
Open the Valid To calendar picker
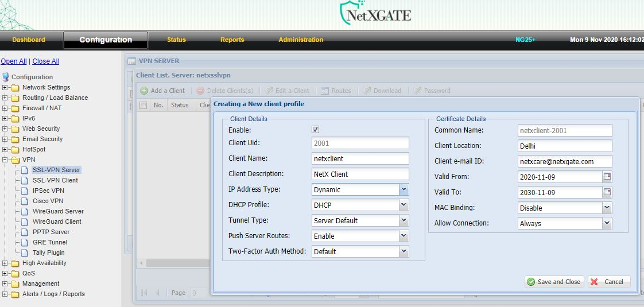(x=607, y=192)
